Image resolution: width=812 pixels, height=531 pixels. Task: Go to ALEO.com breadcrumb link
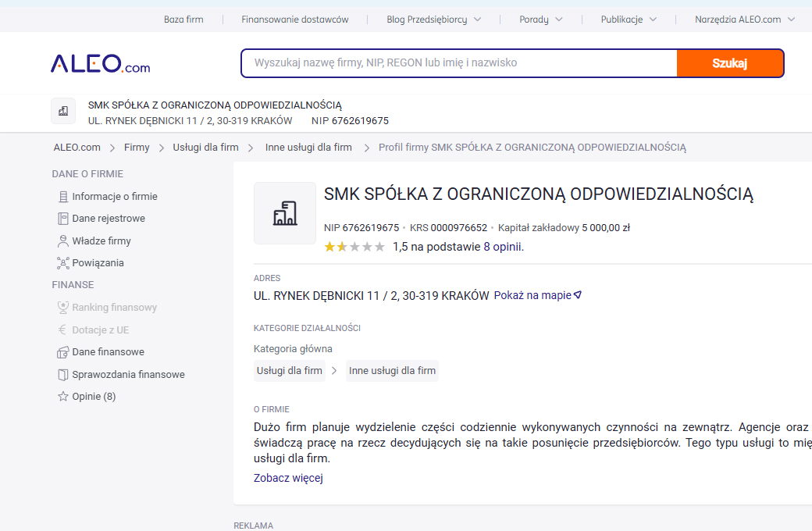pyautogui.click(x=77, y=148)
